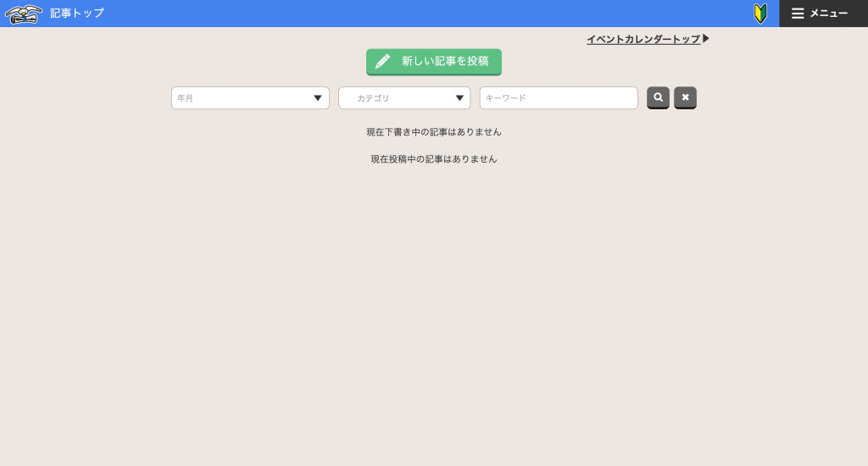Open the カテゴリ dropdown
Viewport: 868px width, 466px height.
pos(404,98)
